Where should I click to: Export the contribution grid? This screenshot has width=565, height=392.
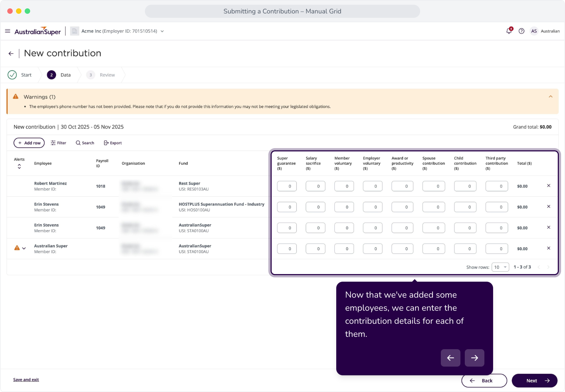point(113,143)
